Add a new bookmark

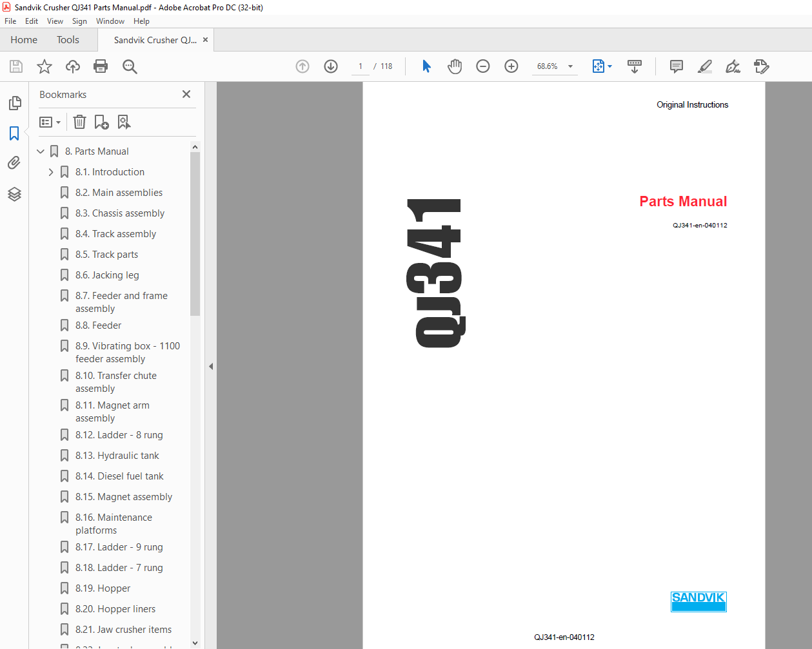[x=101, y=122]
